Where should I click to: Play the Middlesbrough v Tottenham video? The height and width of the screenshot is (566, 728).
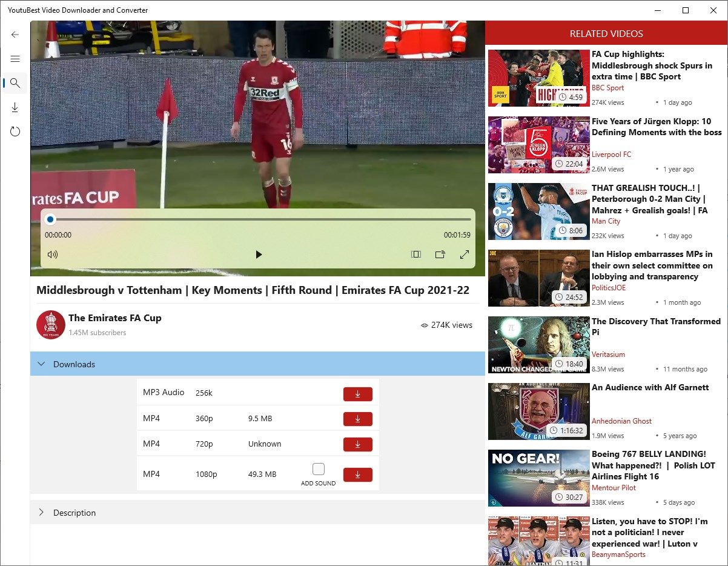[x=259, y=255]
